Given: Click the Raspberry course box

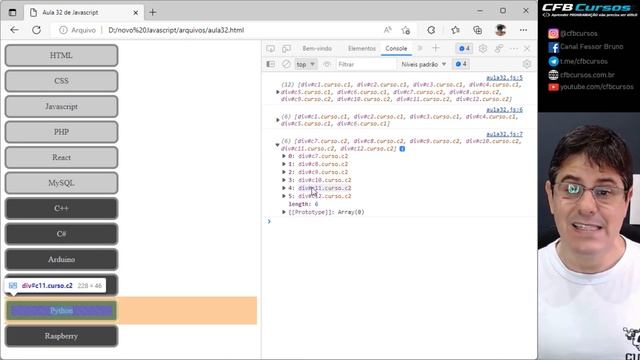Looking at the screenshot, I should 61,336.
